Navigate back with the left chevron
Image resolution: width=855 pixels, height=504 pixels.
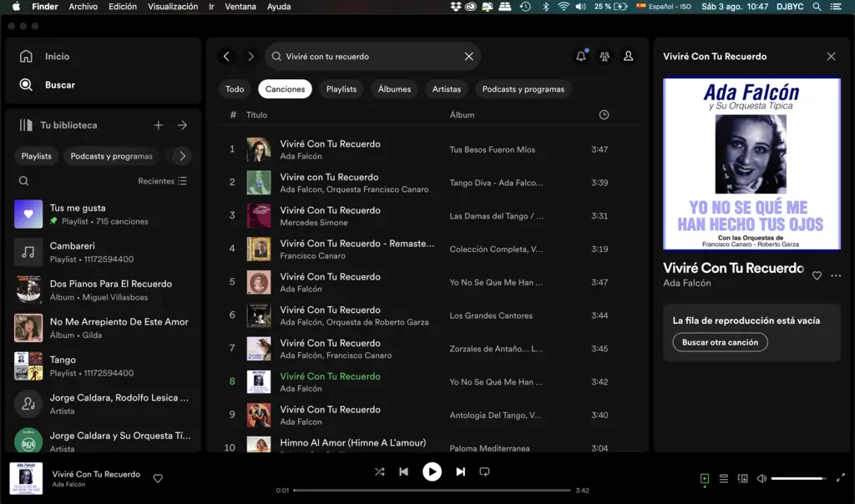pyautogui.click(x=226, y=56)
